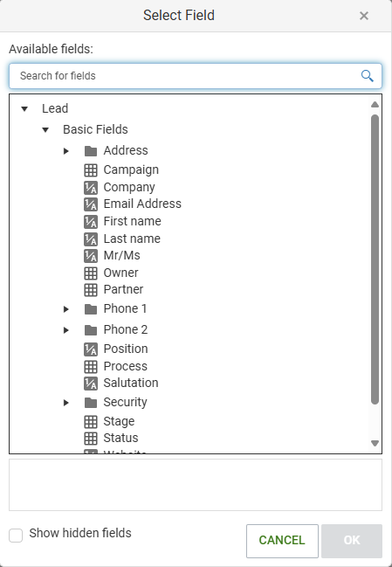Viewport: 392px width, 567px height.
Task: Click the Position text-type icon
Action: [91, 349]
